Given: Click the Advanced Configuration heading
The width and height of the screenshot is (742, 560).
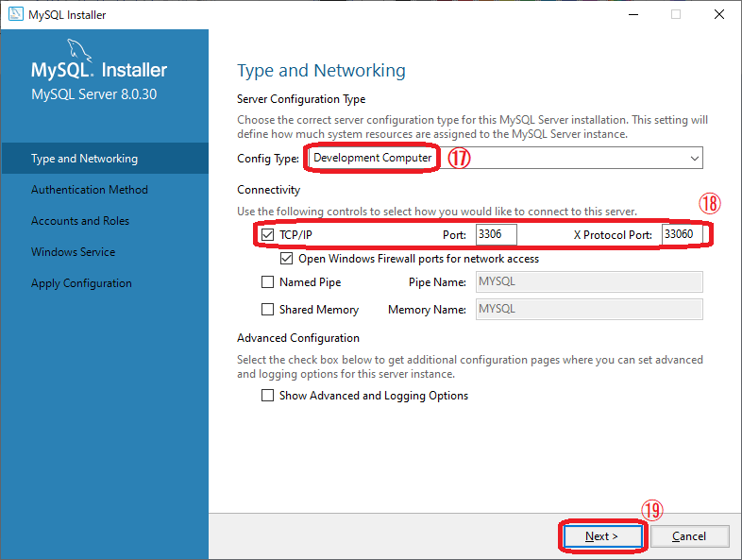Looking at the screenshot, I should [x=298, y=338].
